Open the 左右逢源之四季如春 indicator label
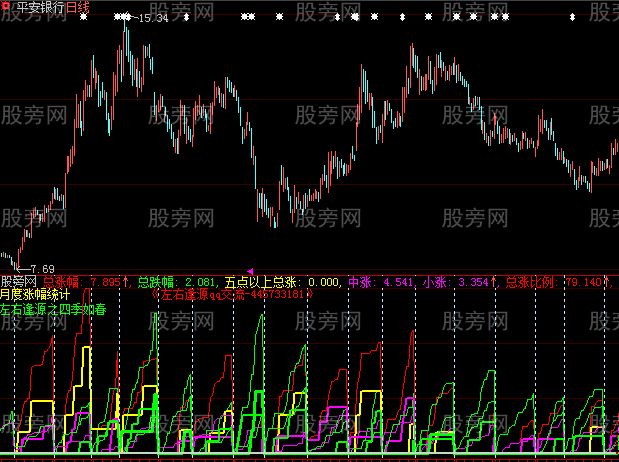The image size is (619, 462). [x=52, y=308]
